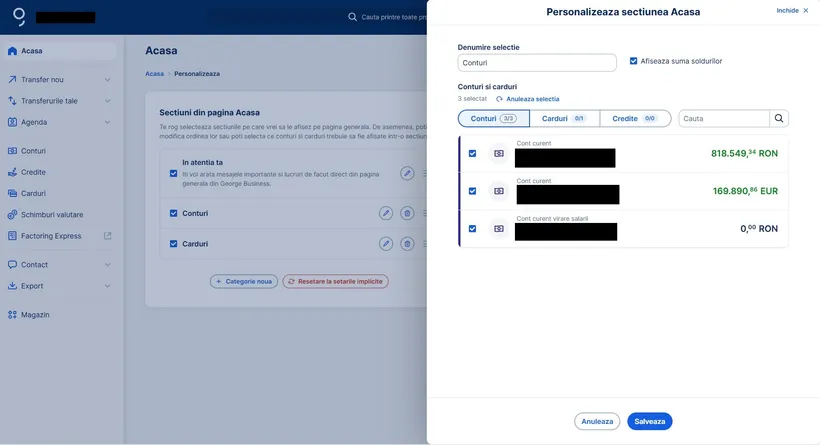Click the 3 selectat count text
The image size is (820, 445).
[x=472, y=99]
